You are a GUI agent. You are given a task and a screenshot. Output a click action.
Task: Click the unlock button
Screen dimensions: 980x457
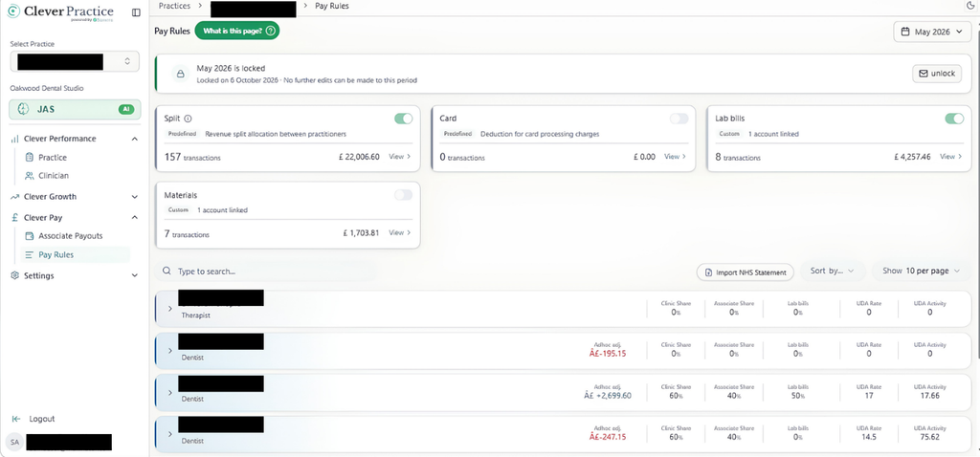[x=937, y=73]
